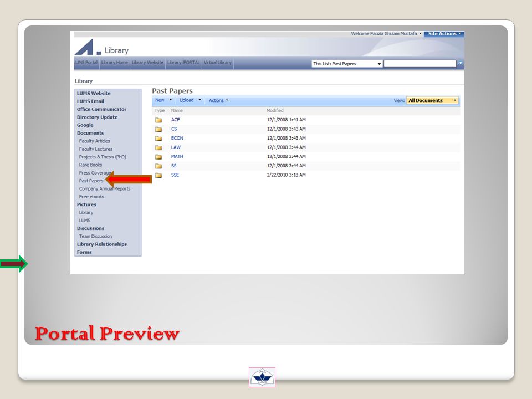Screen dimensions: 532x399
Task: Open LUMS Website in sidebar
Action: pyautogui.click(x=94, y=93)
